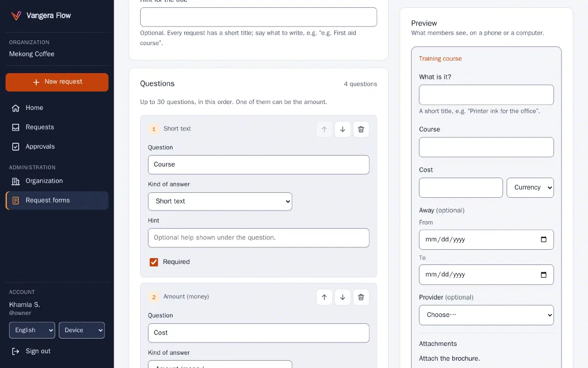Viewport: 588px width, 368px height.
Task: Go to Home in sidebar
Action: [57, 108]
